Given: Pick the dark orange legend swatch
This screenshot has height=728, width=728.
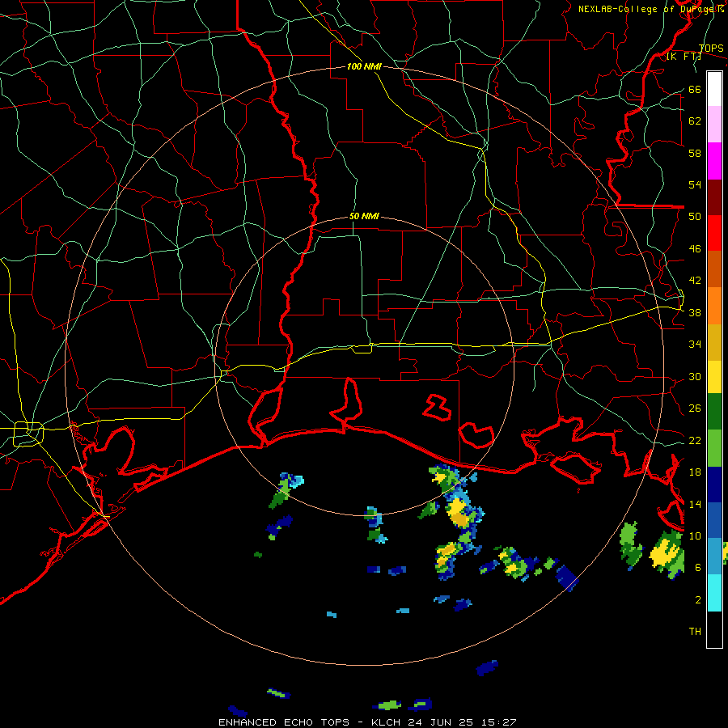Looking at the screenshot, I should click(714, 269).
